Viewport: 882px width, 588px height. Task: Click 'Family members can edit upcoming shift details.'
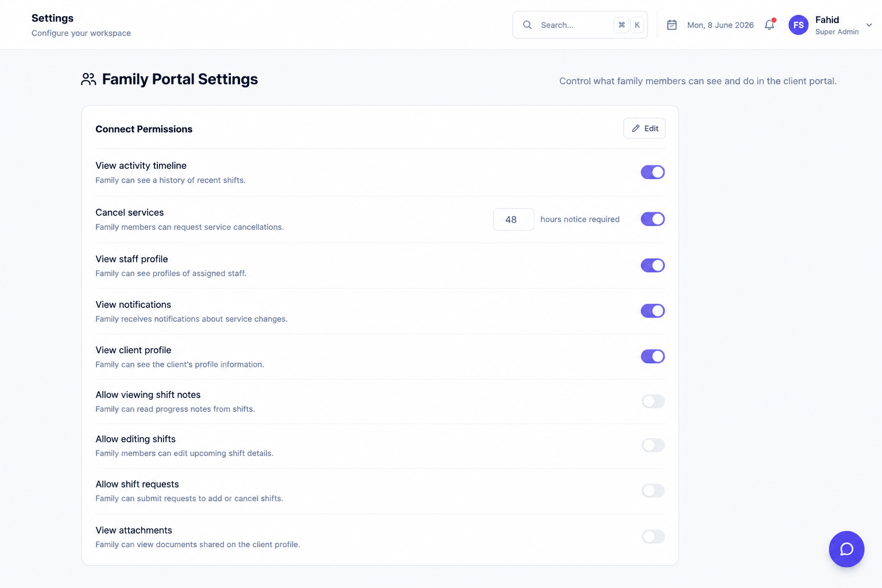coord(184,453)
